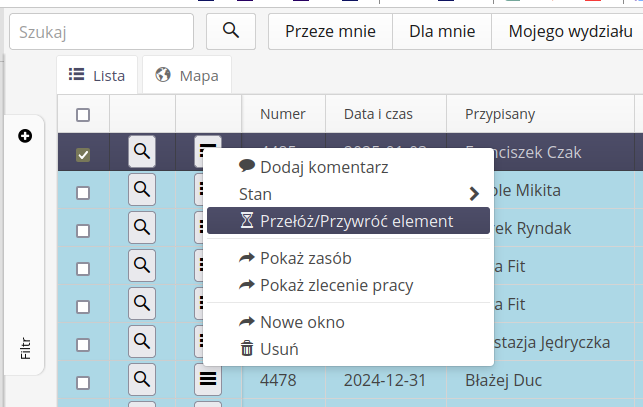Open hamburger menu for row 4478
This screenshot has height=407, width=643.
click(208, 380)
